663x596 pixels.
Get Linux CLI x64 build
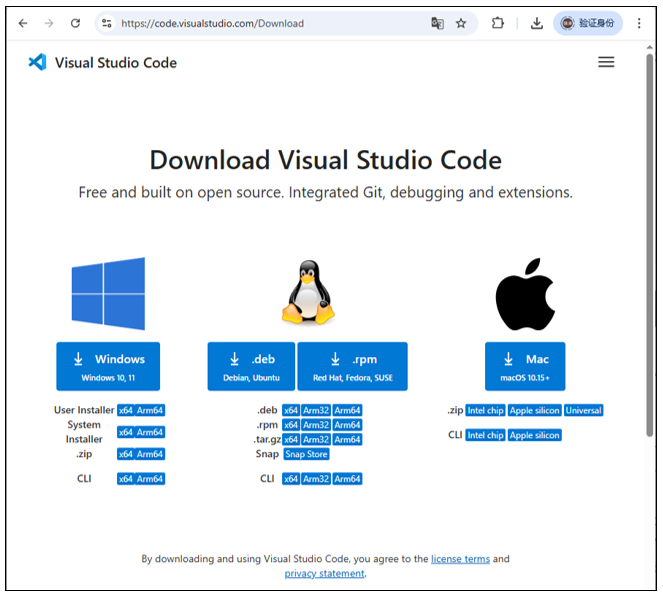click(291, 479)
